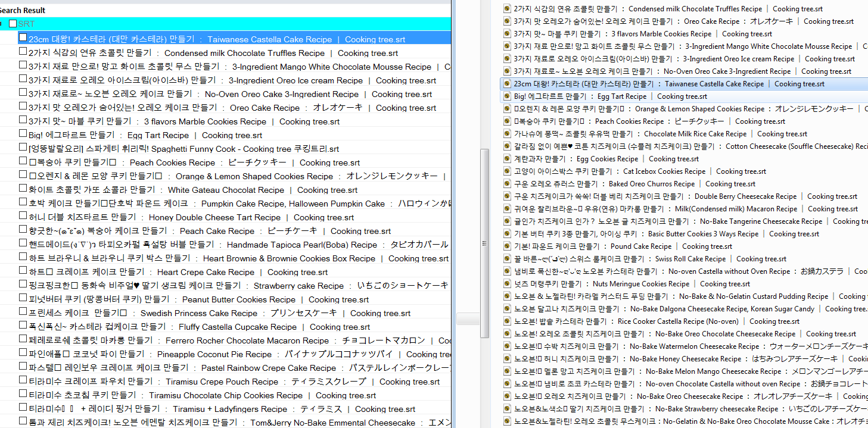
Task: Collapse the SRT tree node
Action: (2, 24)
